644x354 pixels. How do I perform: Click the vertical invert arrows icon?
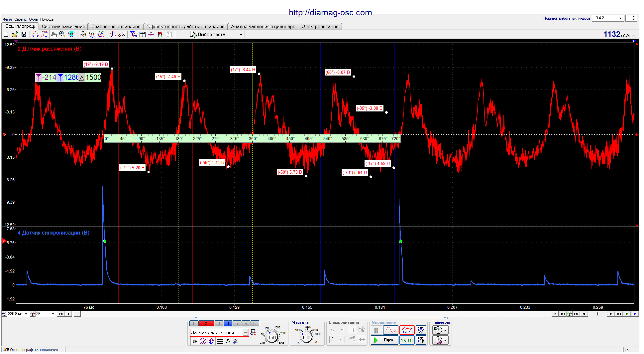[x=211, y=341]
